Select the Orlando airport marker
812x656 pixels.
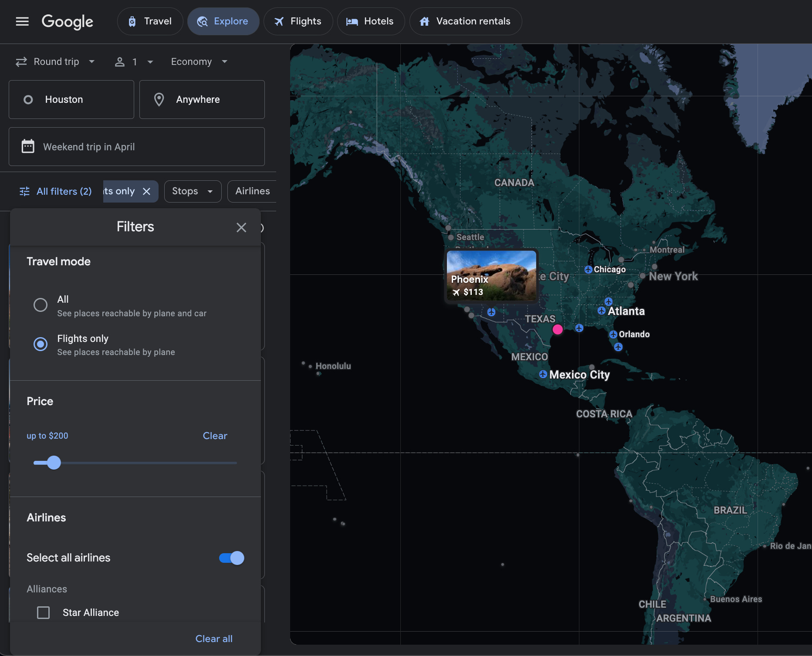[613, 335]
